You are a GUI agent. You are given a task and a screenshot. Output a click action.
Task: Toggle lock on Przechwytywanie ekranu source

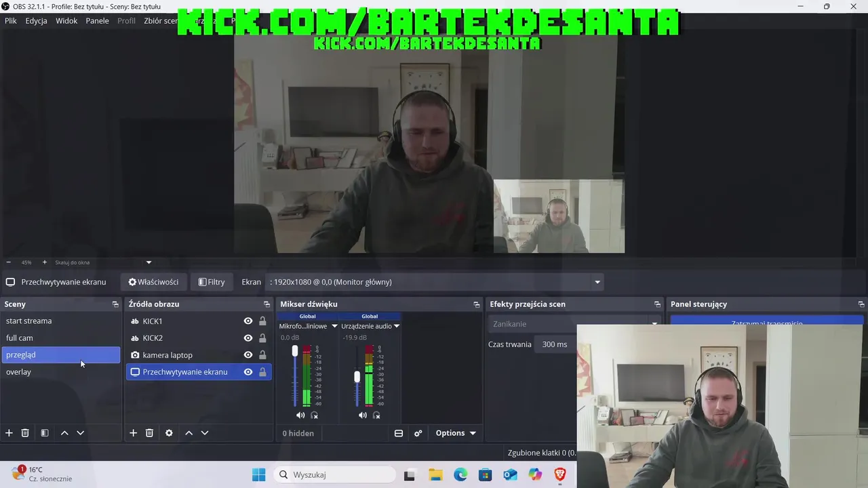click(262, 372)
